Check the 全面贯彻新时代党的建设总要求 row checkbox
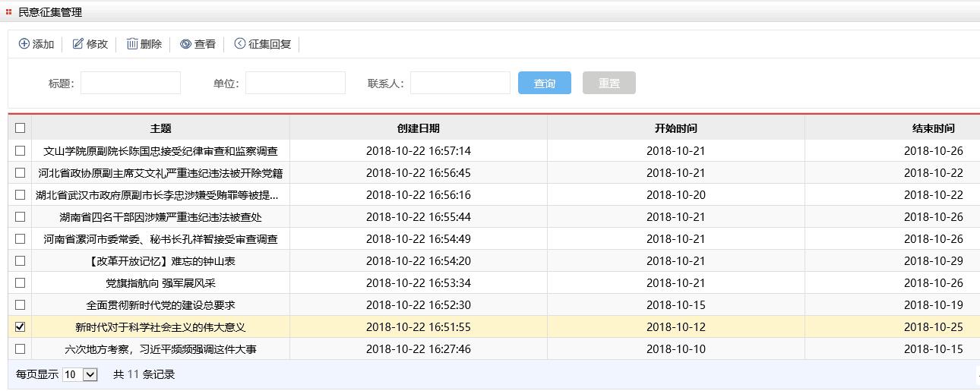Screen dimensions: 980x391 (20, 304)
